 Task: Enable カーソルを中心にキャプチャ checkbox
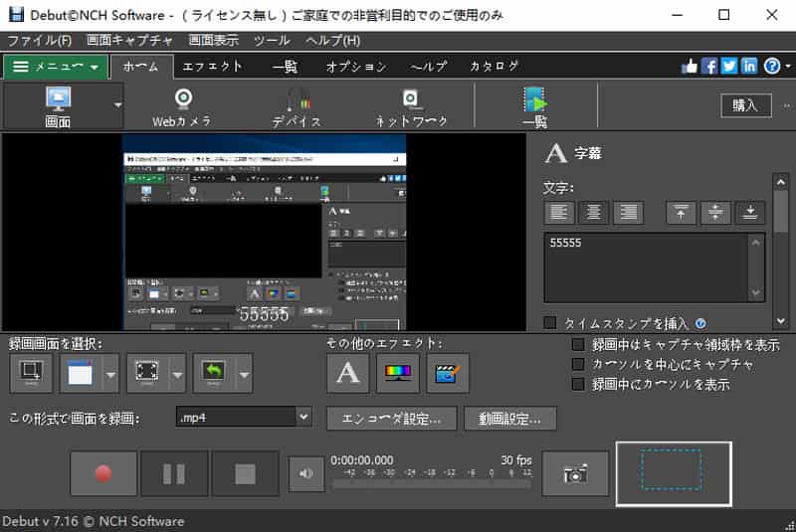[578, 364]
